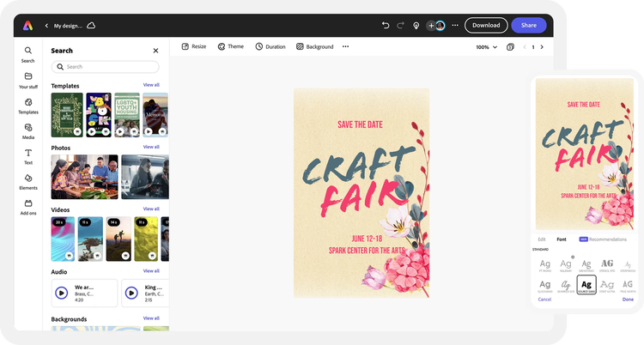Download the design
Screen dimensions: 644x345
[x=486, y=25]
